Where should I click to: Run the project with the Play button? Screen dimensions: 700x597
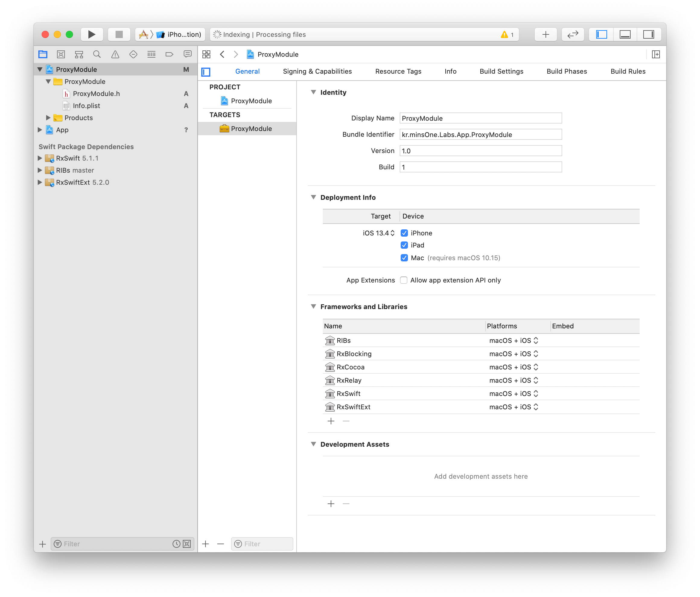click(x=91, y=34)
